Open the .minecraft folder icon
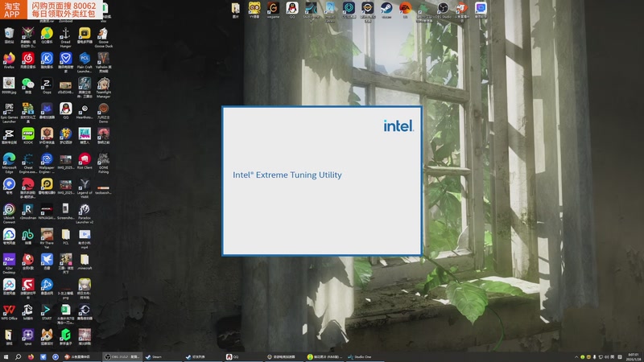Screen dimensions: 644x362 click(85, 261)
